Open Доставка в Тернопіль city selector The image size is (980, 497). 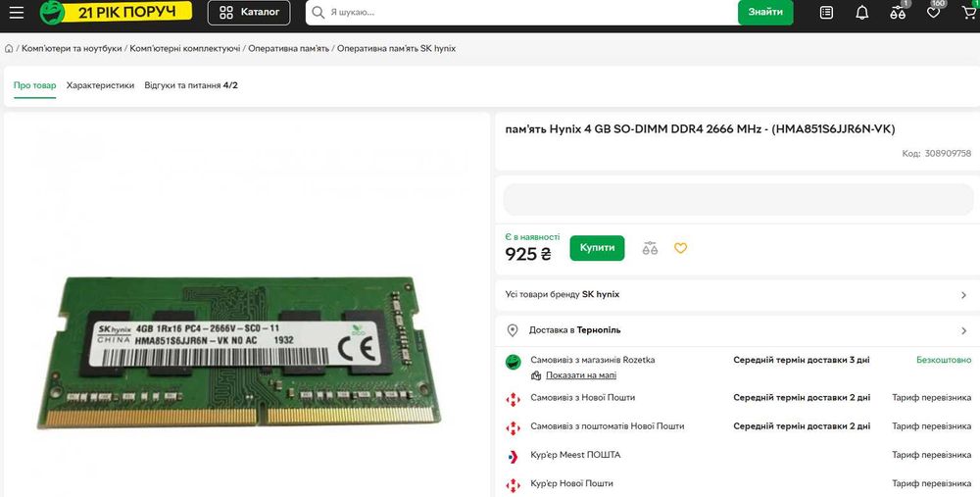click(738, 330)
